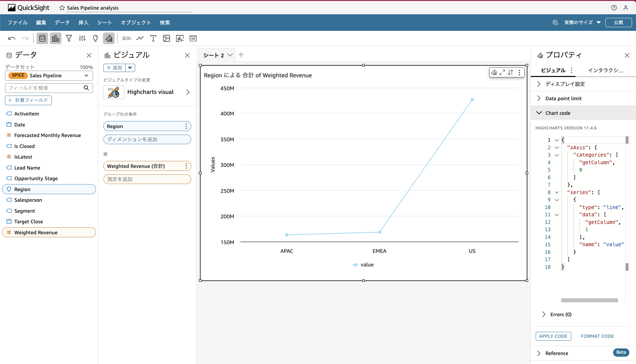The height and width of the screenshot is (364, 636).
Task: Open the visual's three-dot menu
Action: 519,72
